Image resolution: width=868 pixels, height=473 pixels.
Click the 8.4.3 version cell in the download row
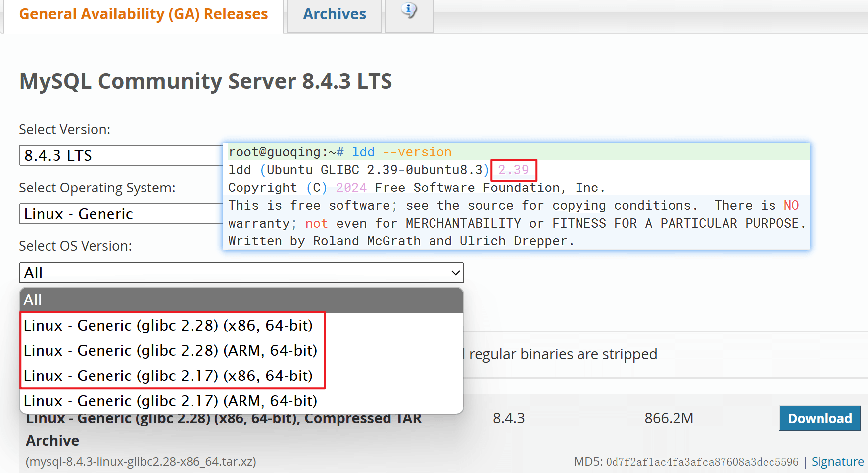509,419
